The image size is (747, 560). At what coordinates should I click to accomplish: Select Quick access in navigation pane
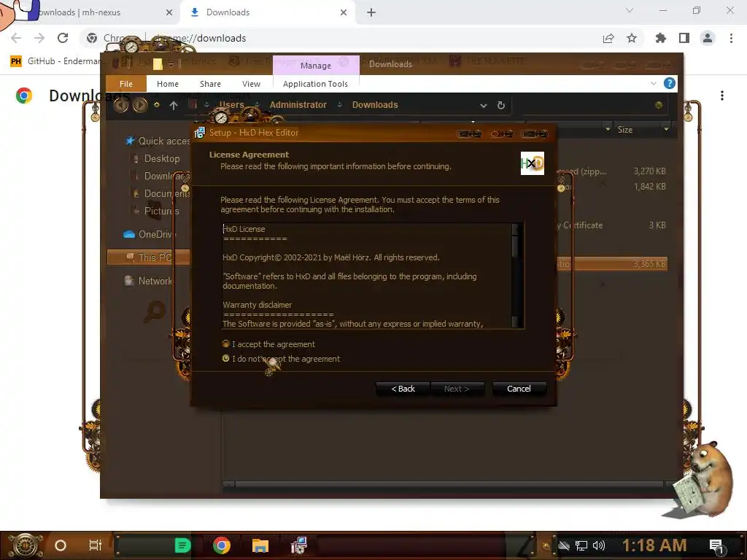[158, 141]
